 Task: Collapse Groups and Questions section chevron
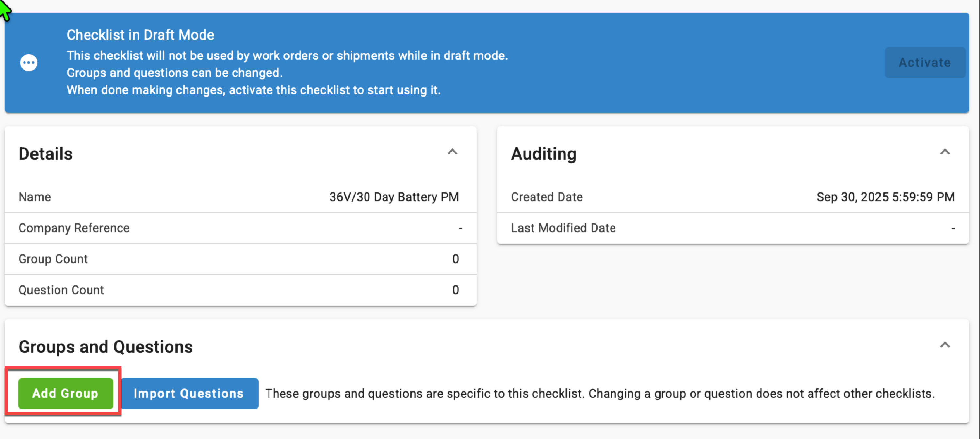pos(945,345)
